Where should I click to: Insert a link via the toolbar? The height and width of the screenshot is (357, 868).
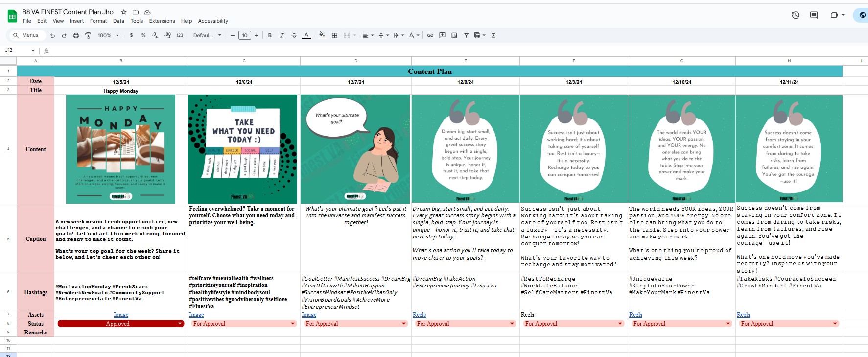[x=430, y=35]
